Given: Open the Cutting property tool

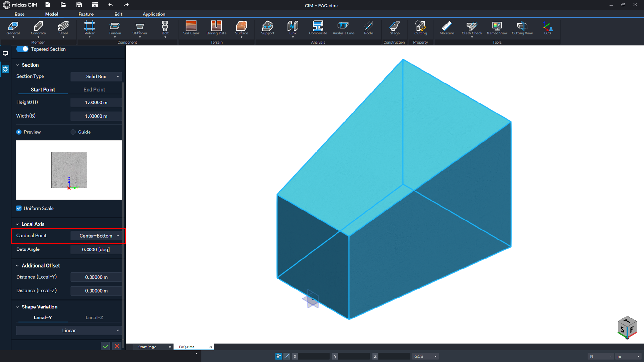Looking at the screenshot, I should coord(421,28).
